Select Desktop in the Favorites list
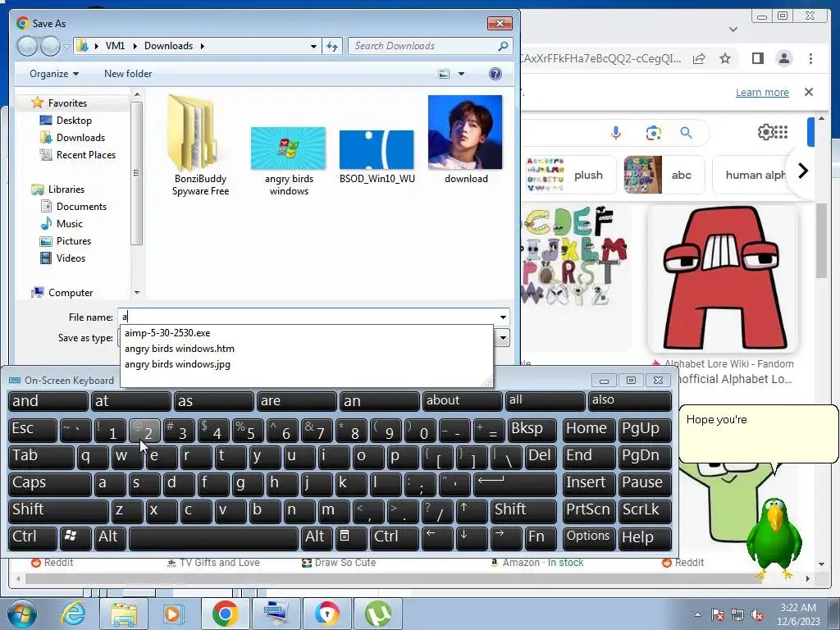Image resolution: width=840 pixels, height=630 pixels. coord(74,121)
